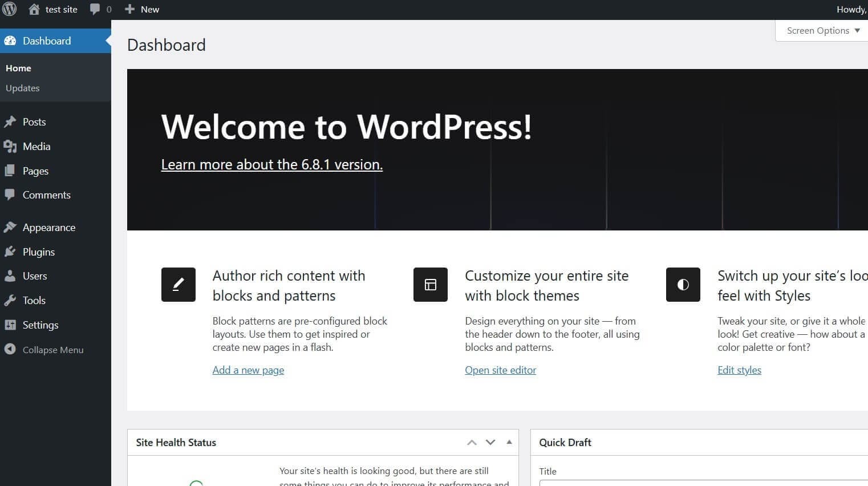868x486 pixels.
Task: Click the pencil icon for Author rich content
Action: pyautogui.click(x=179, y=285)
